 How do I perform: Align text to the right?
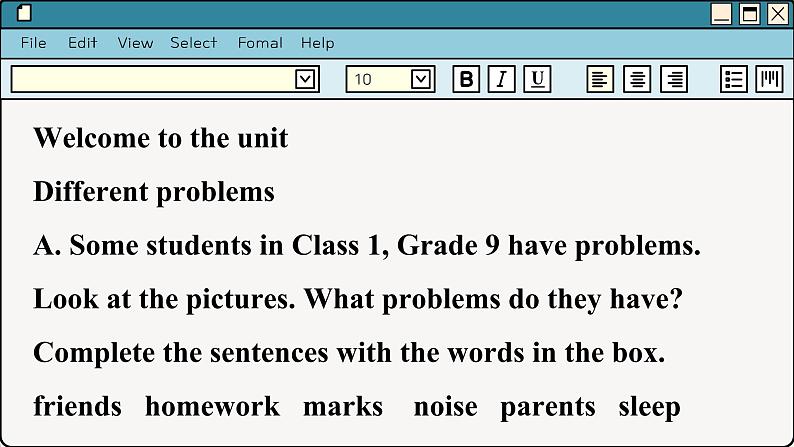point(674,80)
